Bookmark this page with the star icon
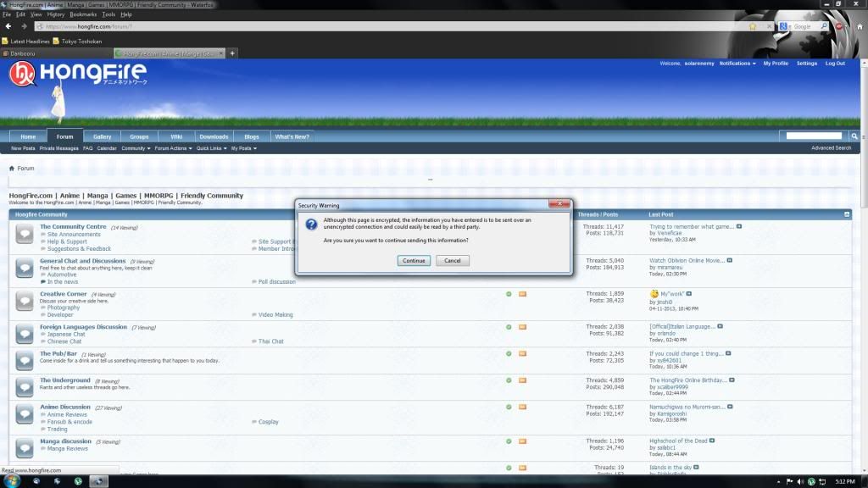 click(753, 26)
